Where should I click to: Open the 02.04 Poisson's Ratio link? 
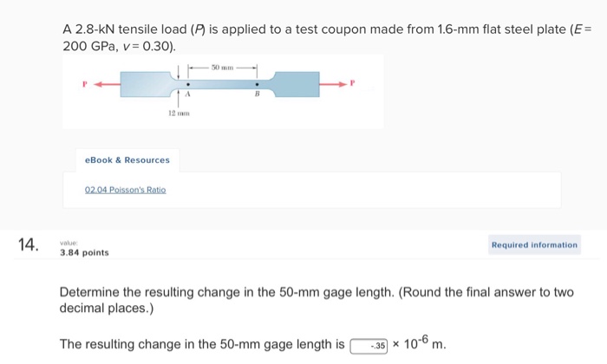(x=126, y=190)
